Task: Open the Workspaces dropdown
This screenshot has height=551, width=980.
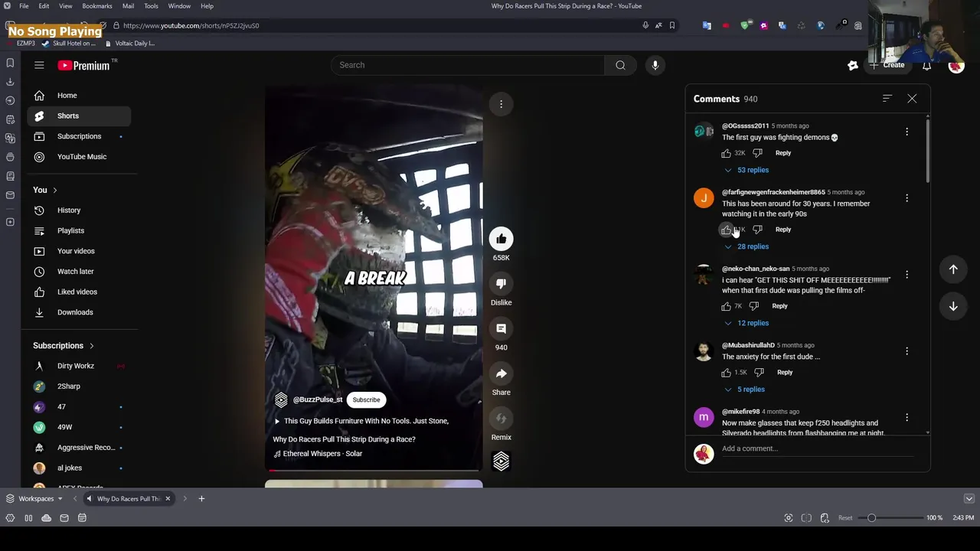Action: [x=34, y=499]
